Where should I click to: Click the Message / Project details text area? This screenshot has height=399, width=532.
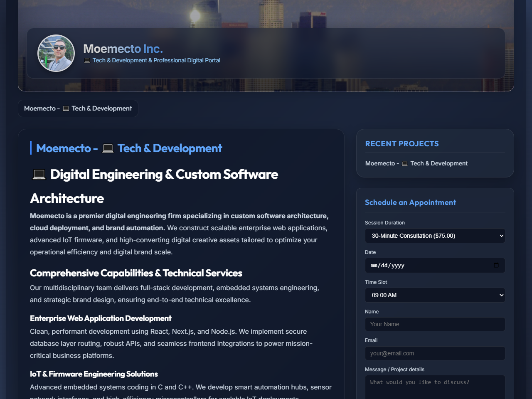tap(435, 387)
